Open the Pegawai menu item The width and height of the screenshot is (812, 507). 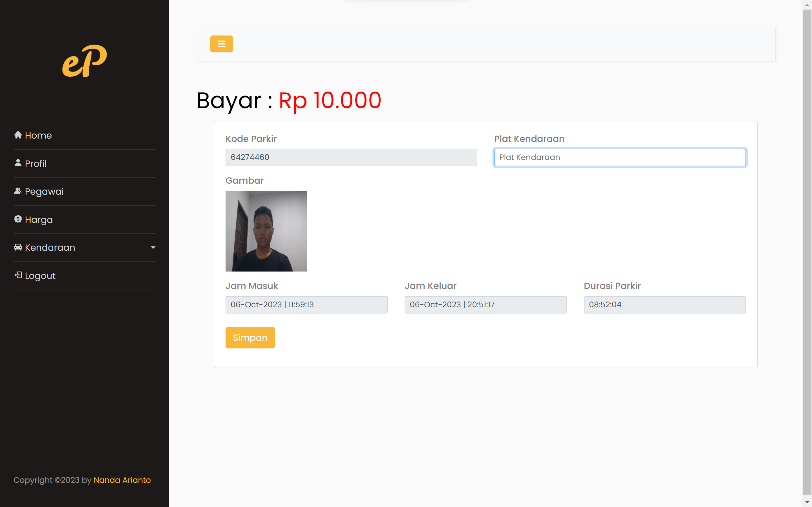pos(44,192)
